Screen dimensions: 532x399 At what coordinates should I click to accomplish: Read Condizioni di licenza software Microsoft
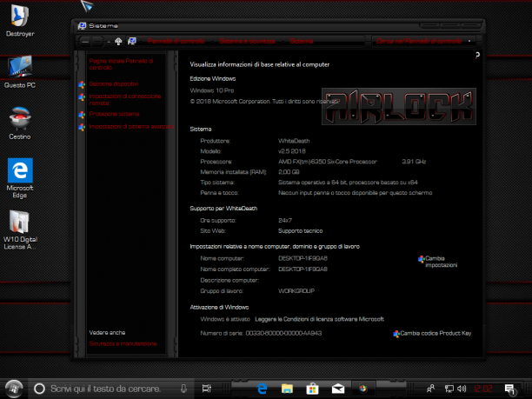point(319,319)
